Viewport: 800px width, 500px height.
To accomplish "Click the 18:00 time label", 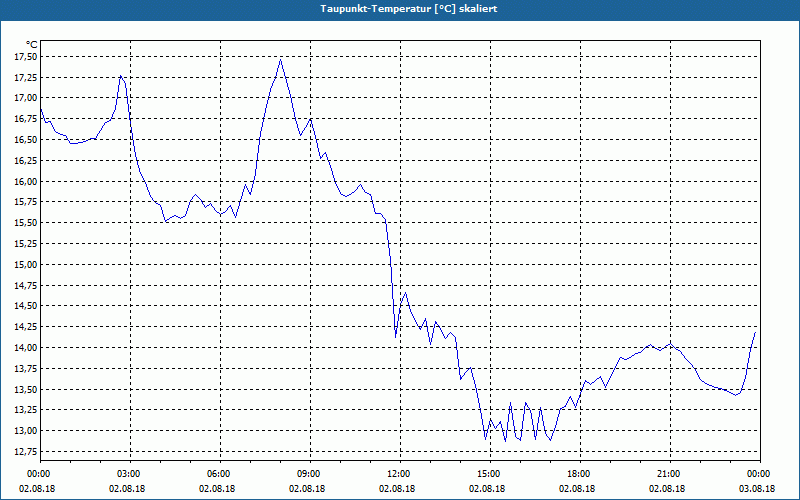I will (x=577, y=474).
